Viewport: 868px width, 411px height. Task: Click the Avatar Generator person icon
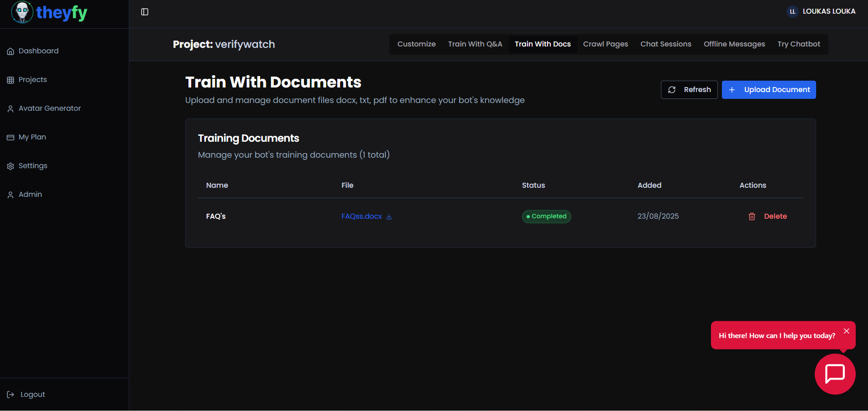coord(10,109)
